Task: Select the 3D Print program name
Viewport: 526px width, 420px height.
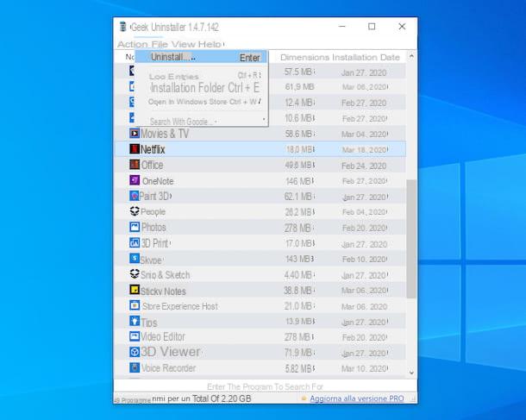Action: (155, 243)
